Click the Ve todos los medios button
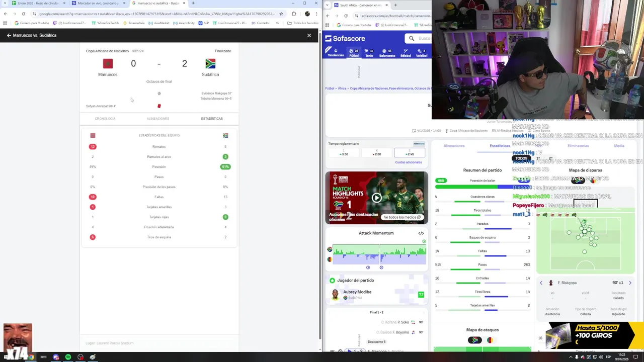 coord(401,217)
